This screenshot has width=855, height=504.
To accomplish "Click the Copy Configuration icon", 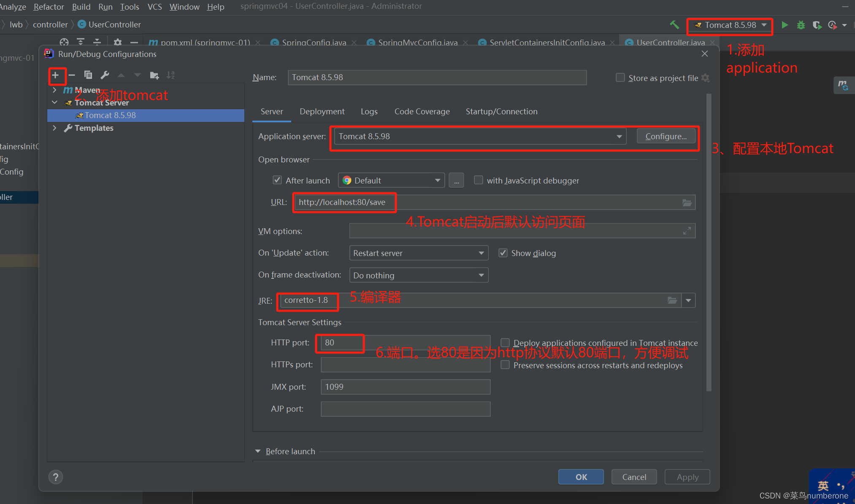I will click(x=88, y=75).
